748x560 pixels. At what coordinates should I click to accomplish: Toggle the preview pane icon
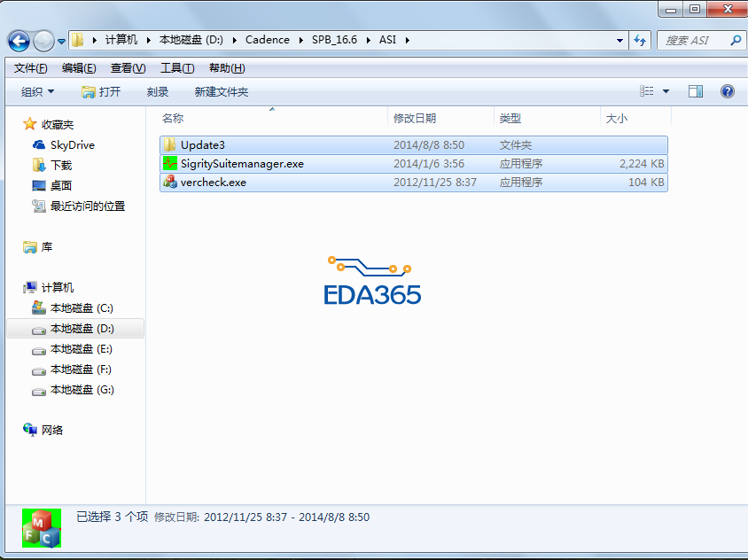696,91
